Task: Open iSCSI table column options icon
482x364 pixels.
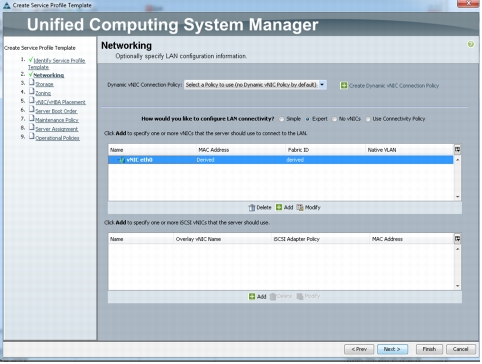Action: pos(457,239)
